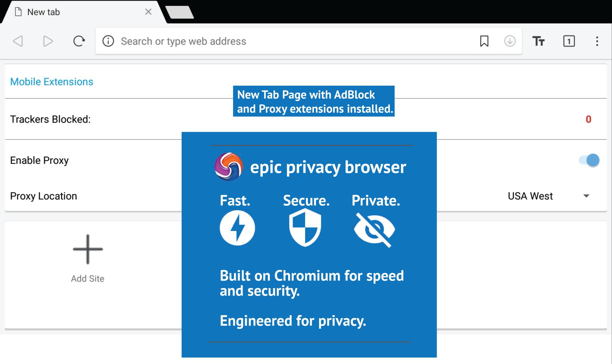Close the New tab tab
Viewport: 612px width, 364px height.
coord(148,12)
